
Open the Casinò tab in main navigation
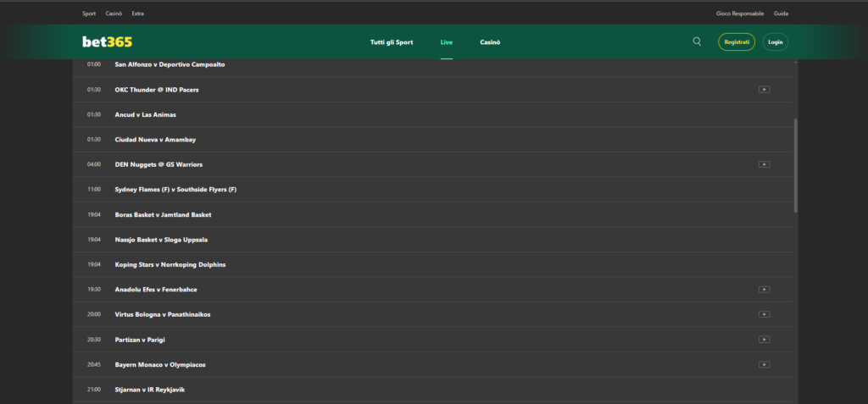490,42
